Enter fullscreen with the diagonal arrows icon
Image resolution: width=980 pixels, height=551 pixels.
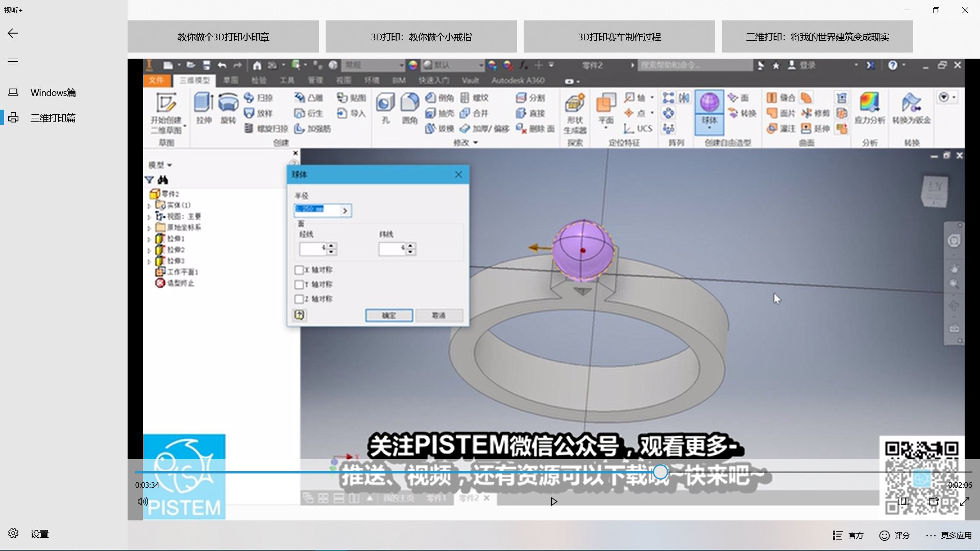(x=964, y=502)
